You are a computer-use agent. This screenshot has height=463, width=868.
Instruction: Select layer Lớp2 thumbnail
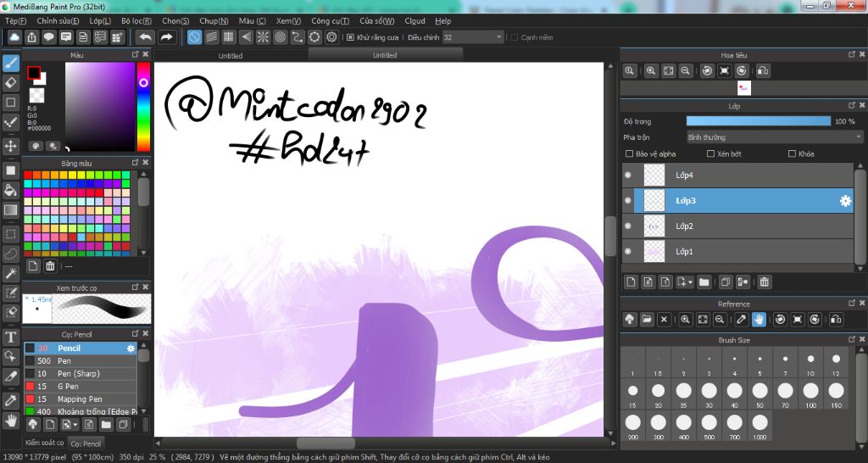654,226
